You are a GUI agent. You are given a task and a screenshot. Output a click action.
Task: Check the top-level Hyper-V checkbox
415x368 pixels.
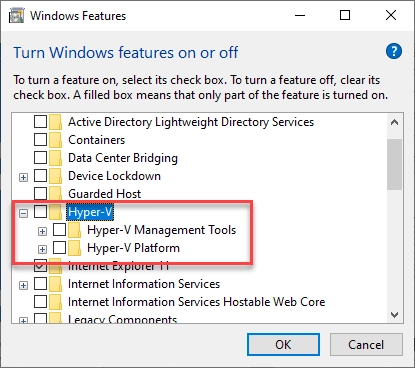click(x=40, y=212)
